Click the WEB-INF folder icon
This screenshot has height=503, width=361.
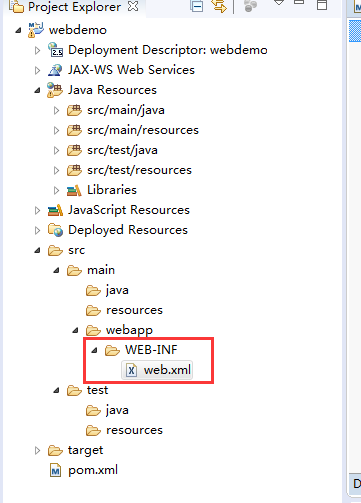click(x=112, y=350)
